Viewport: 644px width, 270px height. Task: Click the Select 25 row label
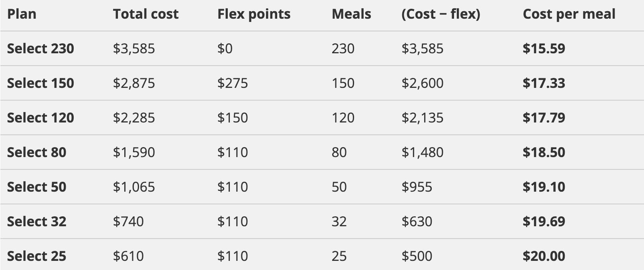[x=37, y=256]
